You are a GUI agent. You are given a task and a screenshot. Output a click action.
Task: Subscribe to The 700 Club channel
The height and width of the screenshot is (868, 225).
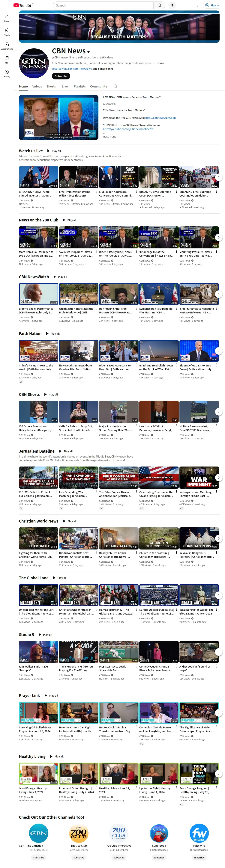click(79, 858)
